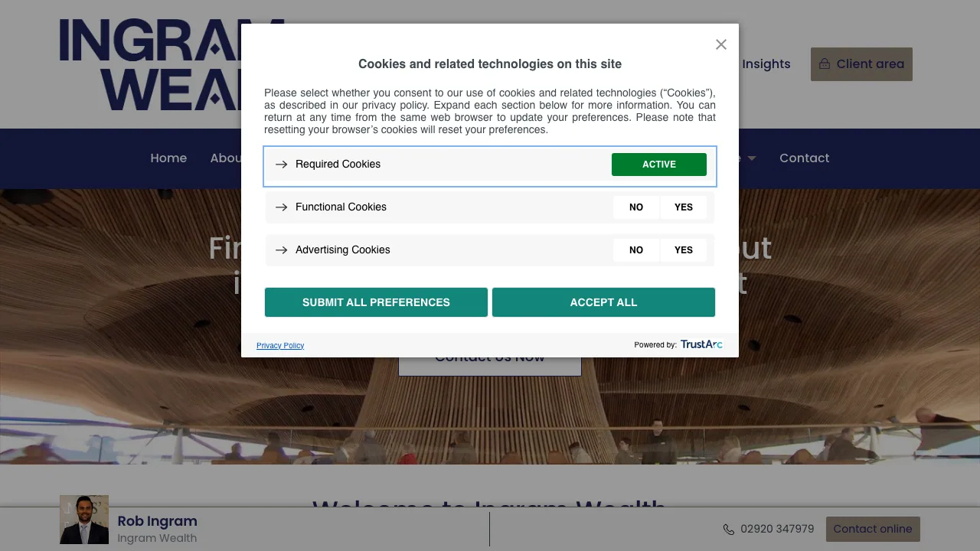Click the TrustArc logo in the dialog
The image size is (980, 551).
click(701, 344)
